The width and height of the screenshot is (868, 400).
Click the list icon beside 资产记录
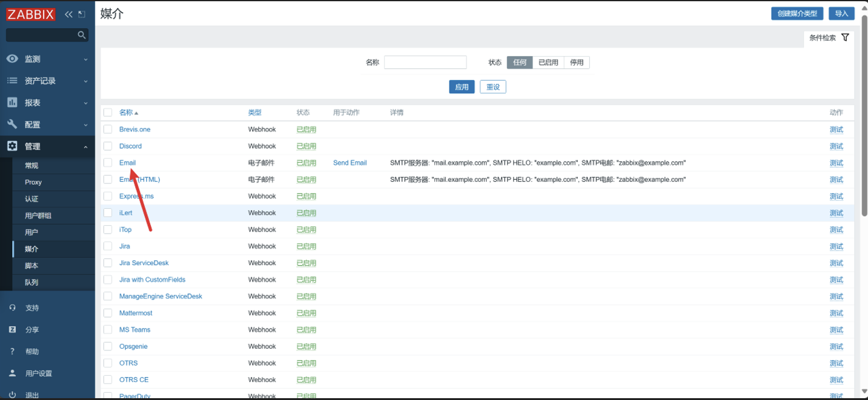coord(12,80)
